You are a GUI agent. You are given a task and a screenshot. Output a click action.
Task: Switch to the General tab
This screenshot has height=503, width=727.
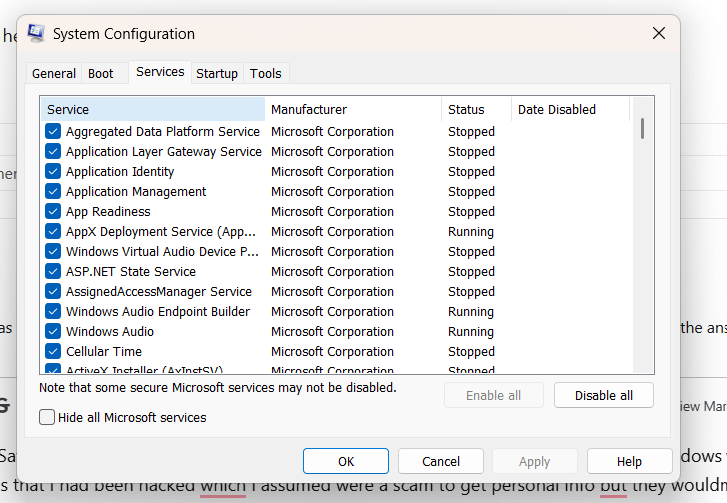tap(54, 73)
